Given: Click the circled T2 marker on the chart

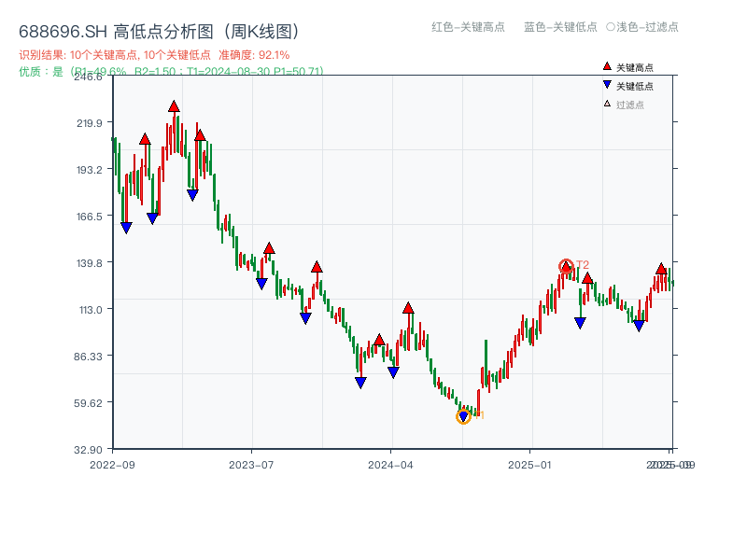Looking at the screenshot, I should (566, 266).
